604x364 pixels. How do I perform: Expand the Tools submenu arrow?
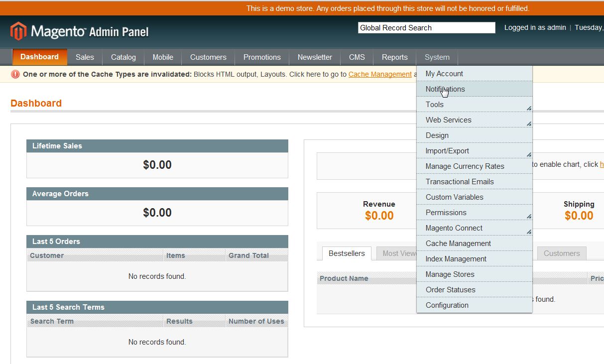click(x=528, y=108)
